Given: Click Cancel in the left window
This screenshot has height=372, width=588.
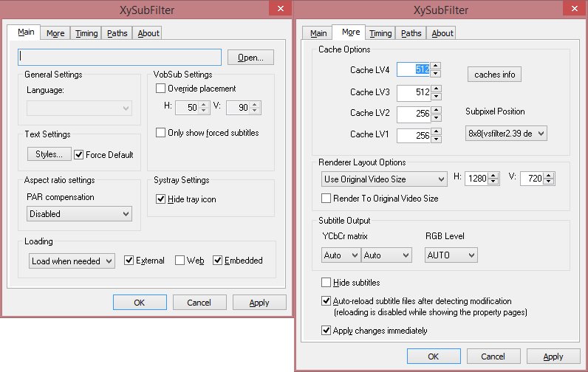Looking at the screenshot, I should pos(199,303).
